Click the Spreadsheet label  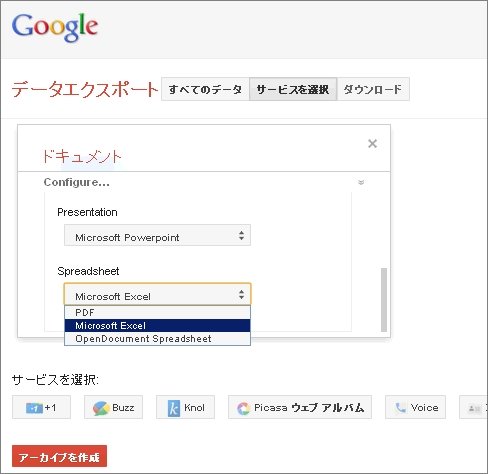(88, 271)
